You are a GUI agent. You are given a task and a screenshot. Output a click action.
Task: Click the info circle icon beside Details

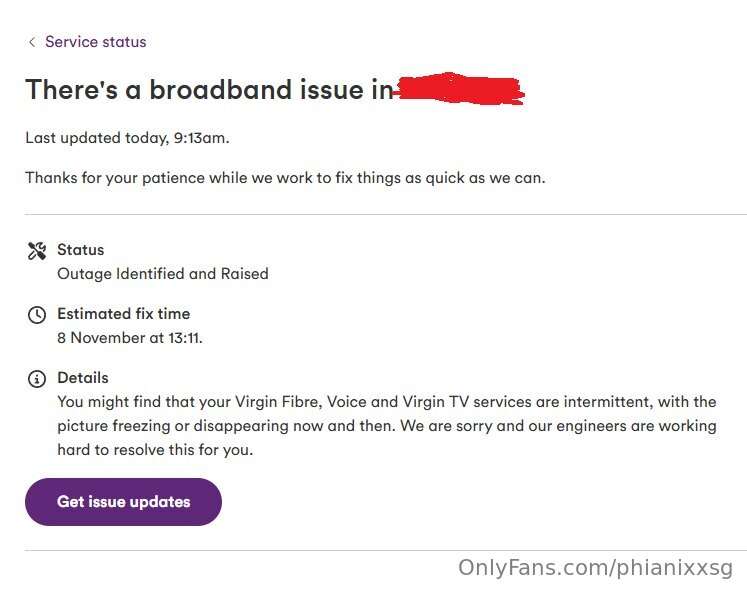[x=37, y=379]
